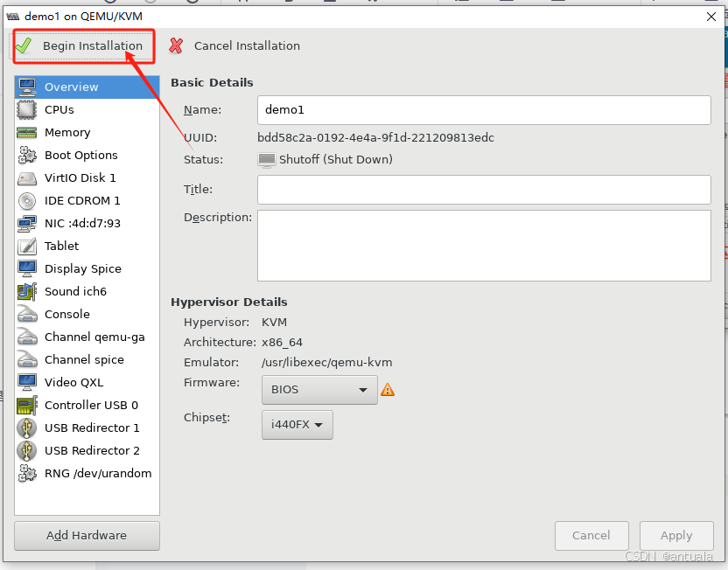Click the RNG /dev/urandom gears icon

point(27,473)
